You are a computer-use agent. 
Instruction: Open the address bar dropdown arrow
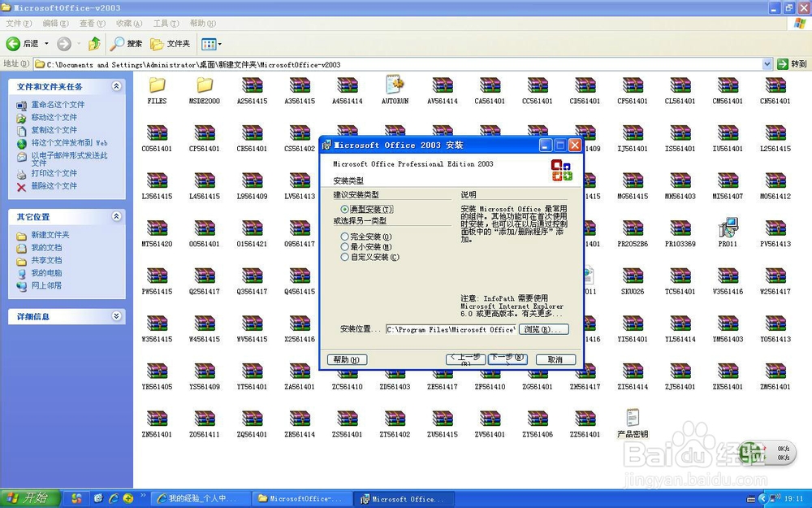767,63
